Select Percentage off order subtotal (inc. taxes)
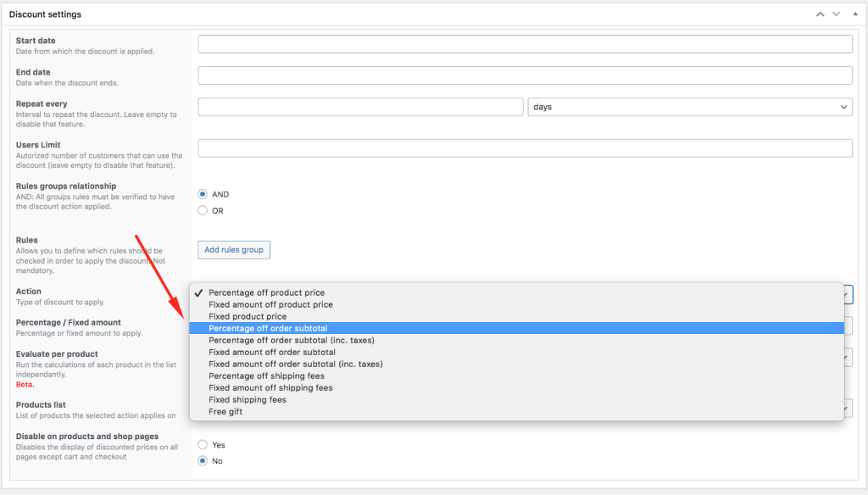This screenshot has height=495, width=868. coord(291,340)
